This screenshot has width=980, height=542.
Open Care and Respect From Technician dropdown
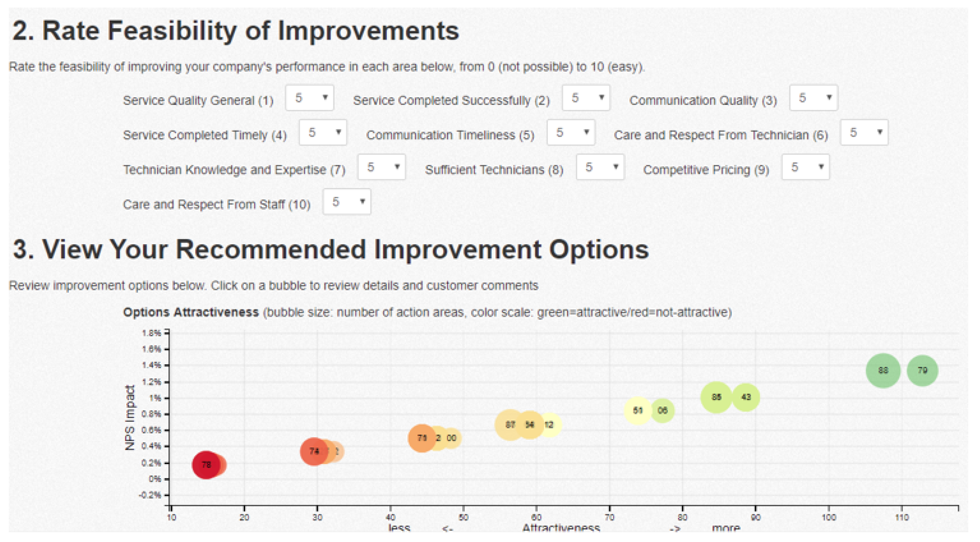click(x=864, y=133)
